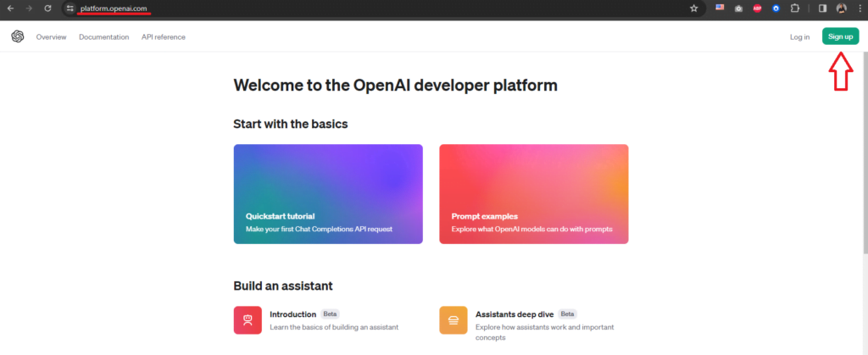Open the Chrome three-dot menu
Viewport: 868px width, 355px height.
tap(860, 8)
